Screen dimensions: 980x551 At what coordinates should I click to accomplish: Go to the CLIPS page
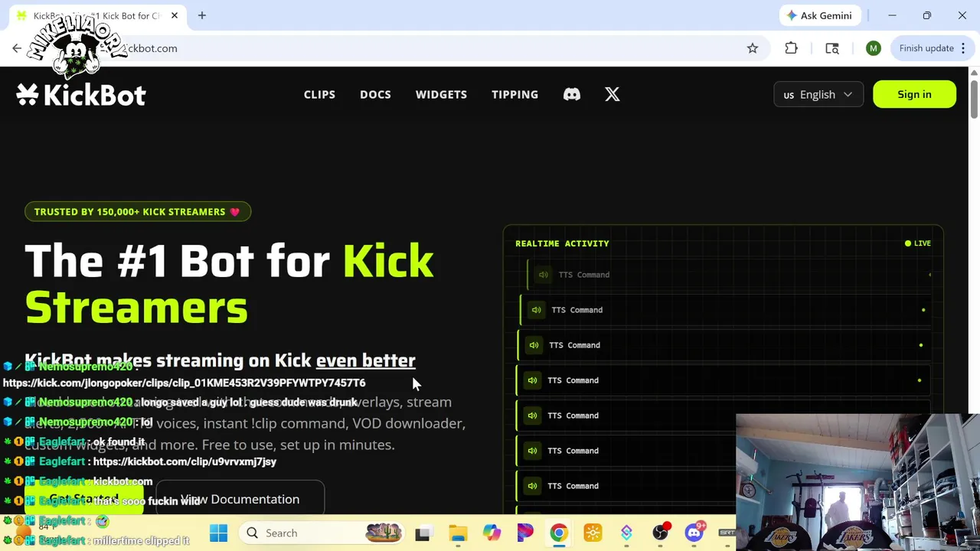coord(319,94)
